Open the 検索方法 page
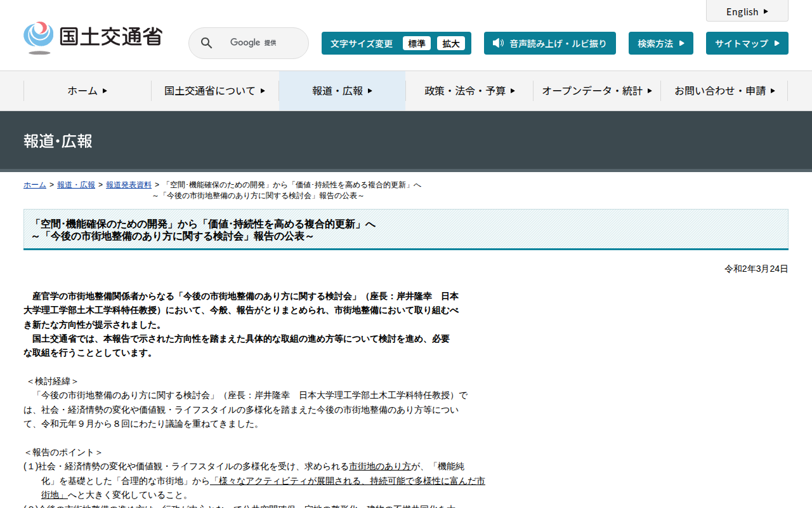 click(661, 43)
